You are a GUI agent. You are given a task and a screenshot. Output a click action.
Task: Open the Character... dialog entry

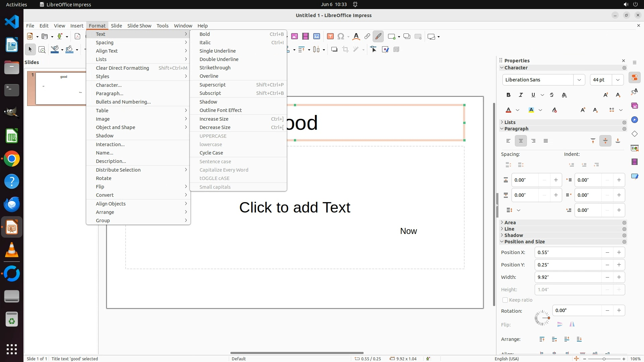109,85
